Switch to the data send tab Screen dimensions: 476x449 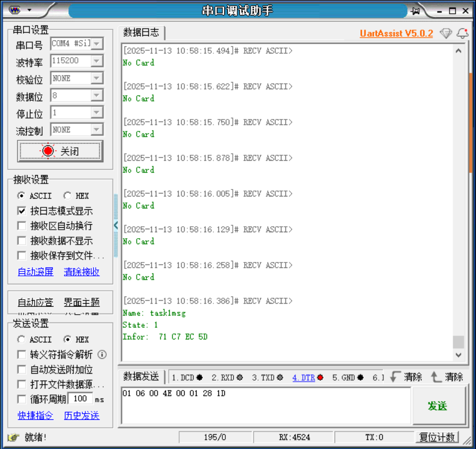[x=141, y=377]
